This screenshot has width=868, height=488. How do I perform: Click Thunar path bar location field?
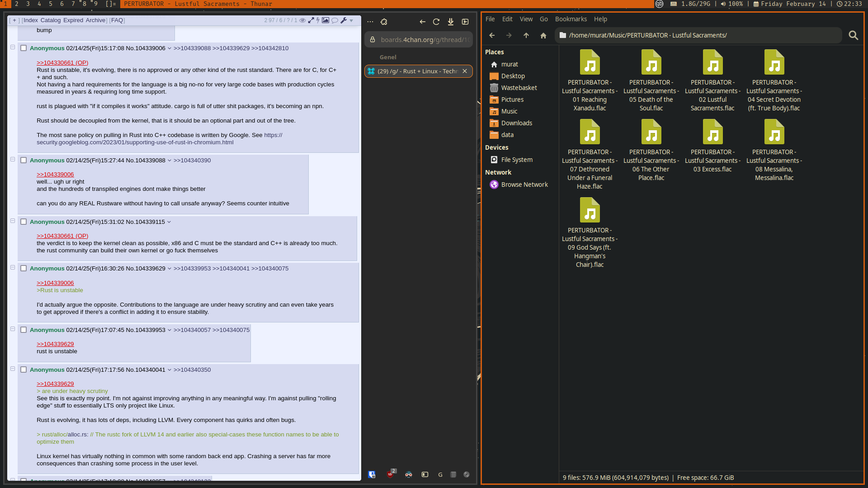click(x=698, y=35)
